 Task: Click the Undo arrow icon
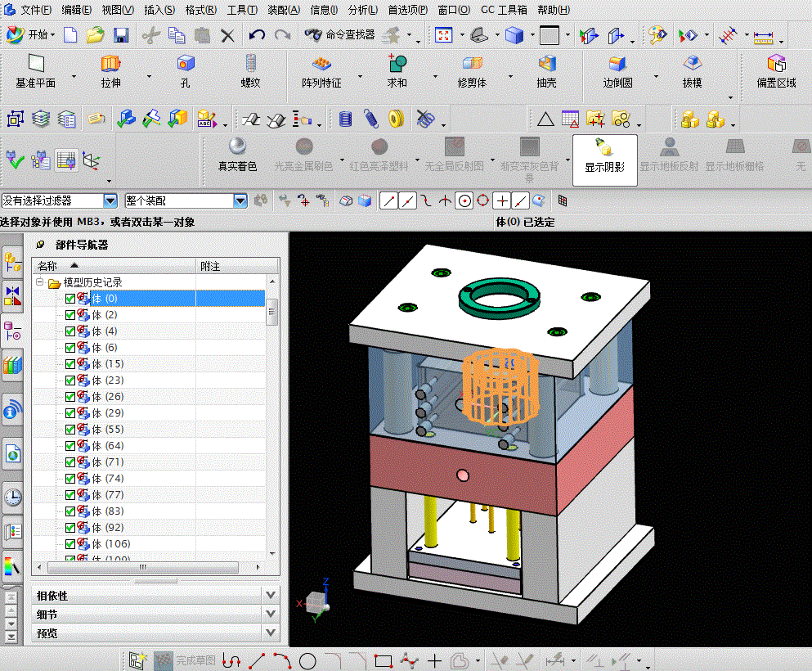(257, 35)
